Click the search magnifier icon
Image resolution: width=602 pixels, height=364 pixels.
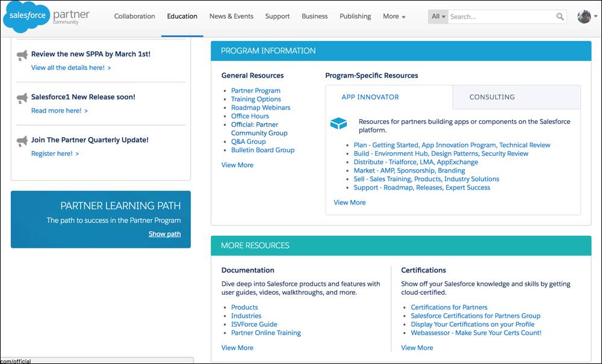[560, 16]
